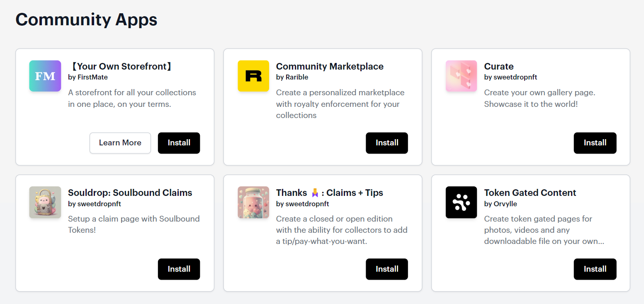The width and height of the screenshot is (644, 304).
Task: Install the Your Own Storefront app
Action: click(179, 143)
